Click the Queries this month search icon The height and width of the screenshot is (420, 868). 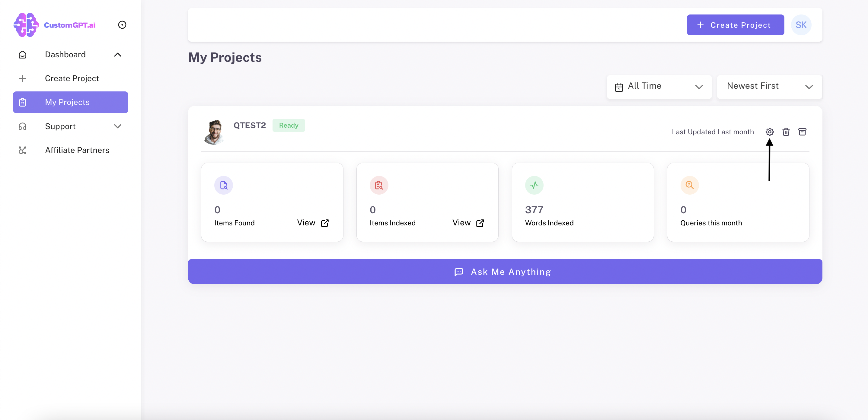(689, 185)
